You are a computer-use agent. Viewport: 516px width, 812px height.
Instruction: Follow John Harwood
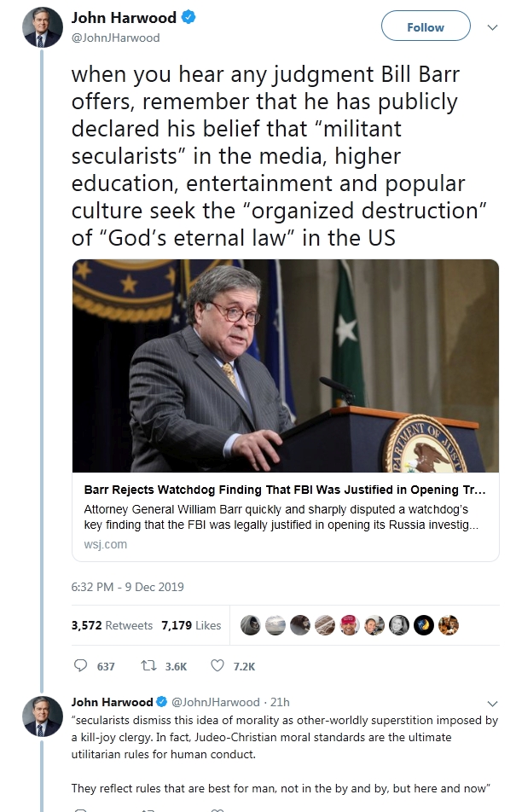tap(426, 26)
